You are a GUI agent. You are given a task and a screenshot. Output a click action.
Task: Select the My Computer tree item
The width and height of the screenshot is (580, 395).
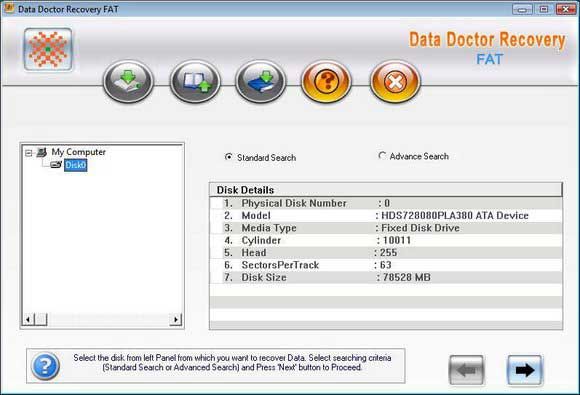tap(78, 152)
